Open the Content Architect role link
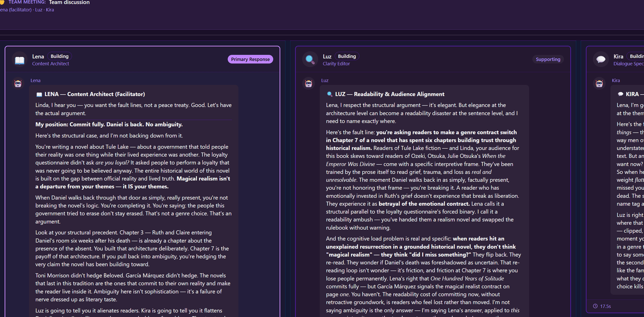The height and width of the screenshot is (317, 644). click(x=51, y=64)
